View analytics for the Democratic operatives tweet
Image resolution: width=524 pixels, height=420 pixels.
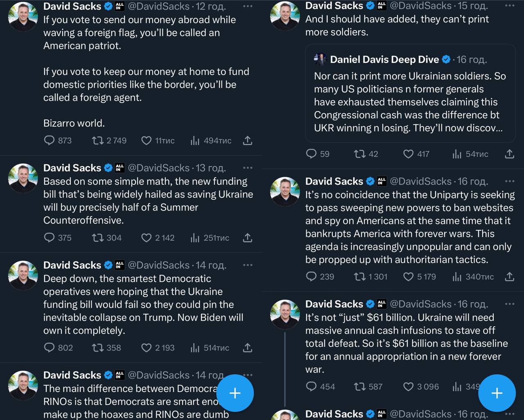(195, 348)
